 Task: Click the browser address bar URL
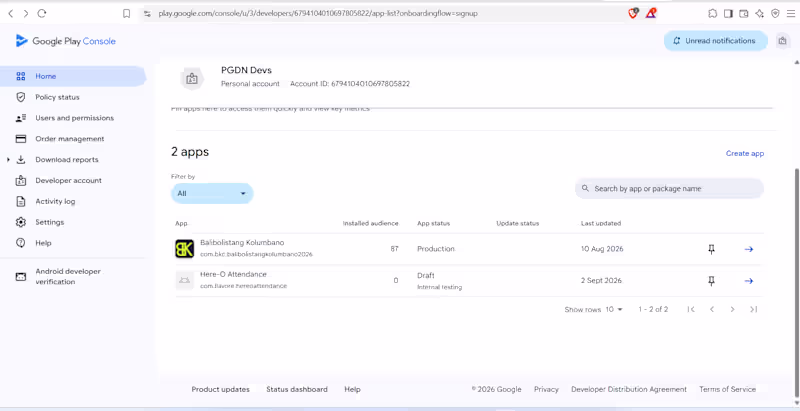[x=318, y=14]
